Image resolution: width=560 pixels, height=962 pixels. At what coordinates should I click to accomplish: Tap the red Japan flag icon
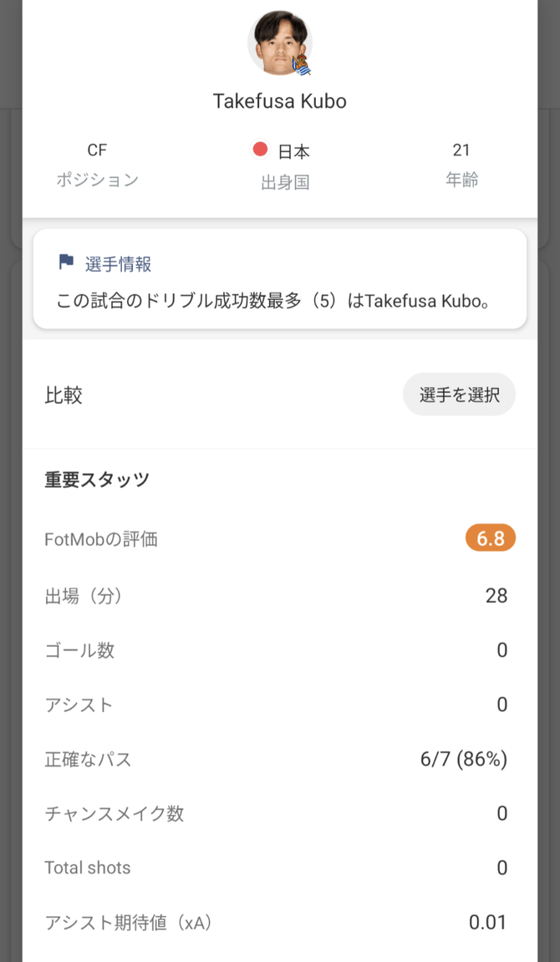tap(260, 150)
